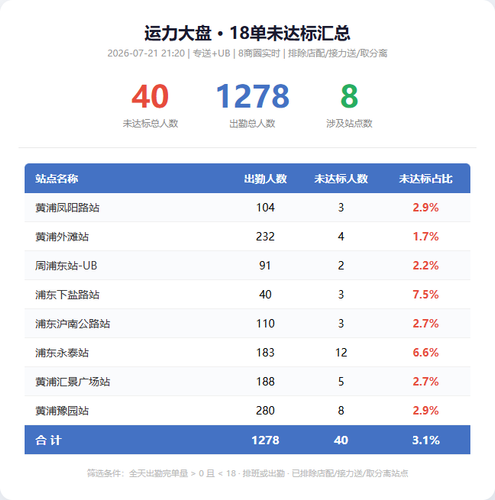The height and width of the screenshot is (500, 495).
Task: Click the 2.7% ratio for 黄浦汇景广场站
Action: 426,382
